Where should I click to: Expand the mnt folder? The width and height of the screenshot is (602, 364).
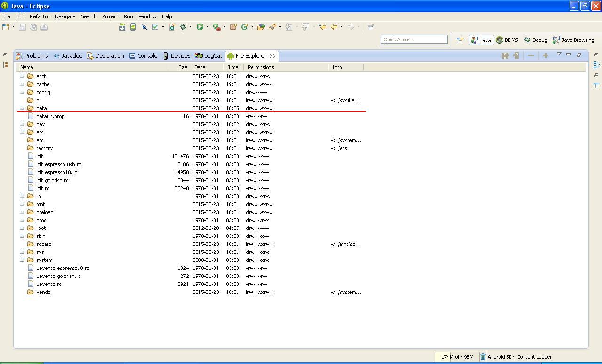click(22, 204)
